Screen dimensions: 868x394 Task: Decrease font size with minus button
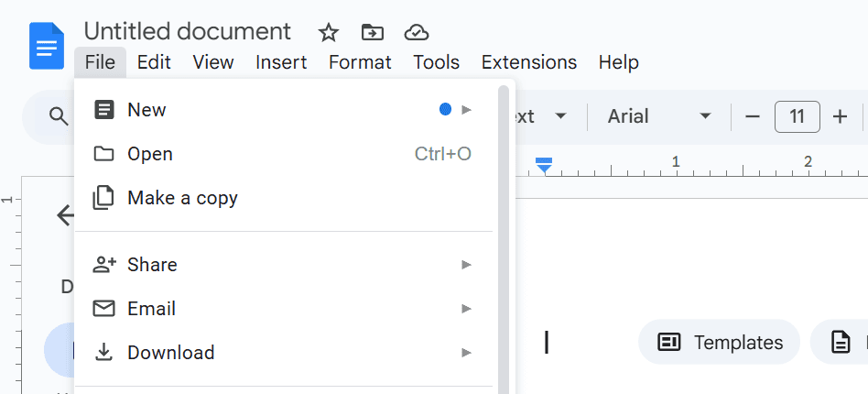pyautogui.click(x=753, y=116)
